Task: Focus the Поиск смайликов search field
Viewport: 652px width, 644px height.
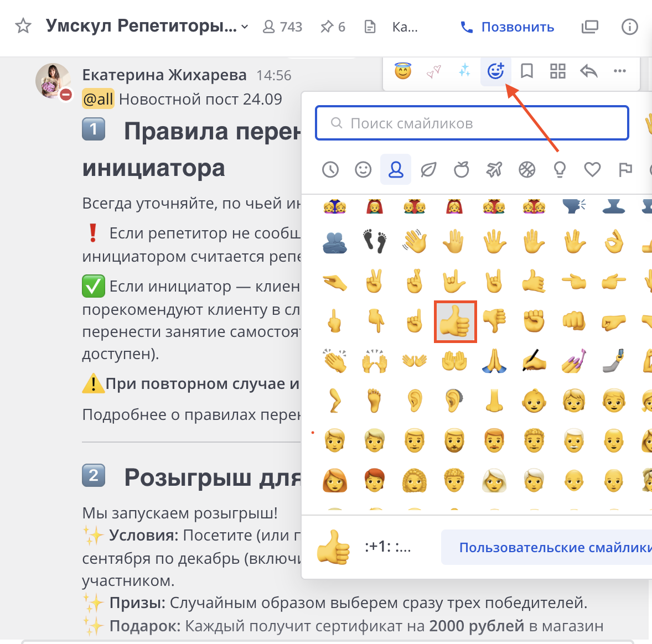Action: (472, 123)
